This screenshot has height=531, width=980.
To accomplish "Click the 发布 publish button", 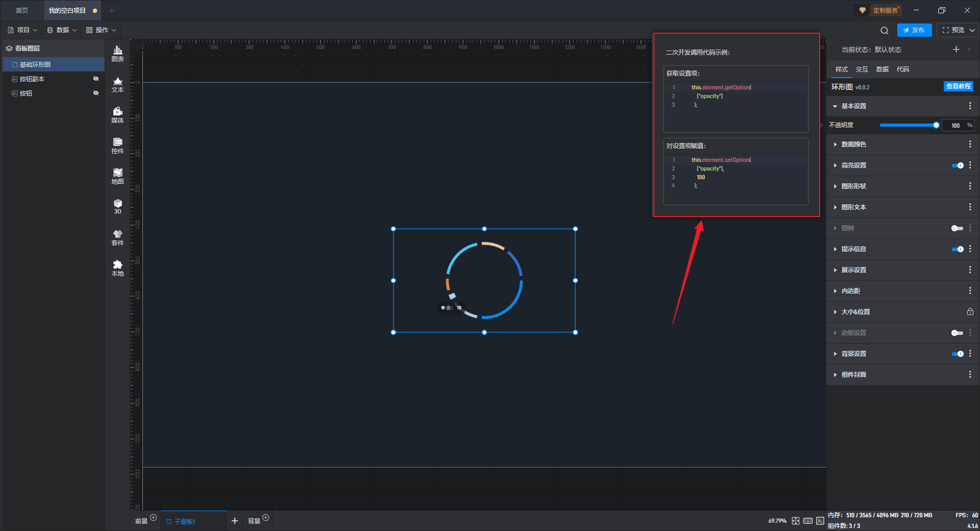I will (x=914, y=30).
